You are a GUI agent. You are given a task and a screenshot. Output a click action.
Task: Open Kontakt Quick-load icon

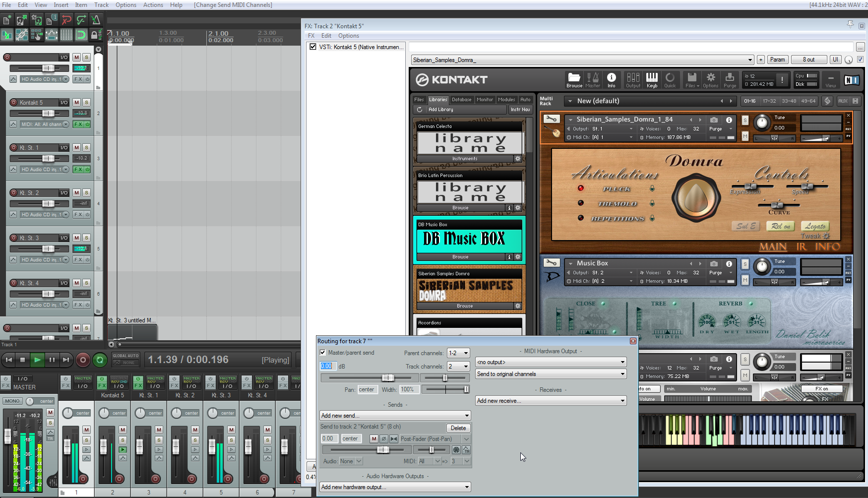[670, 79]
